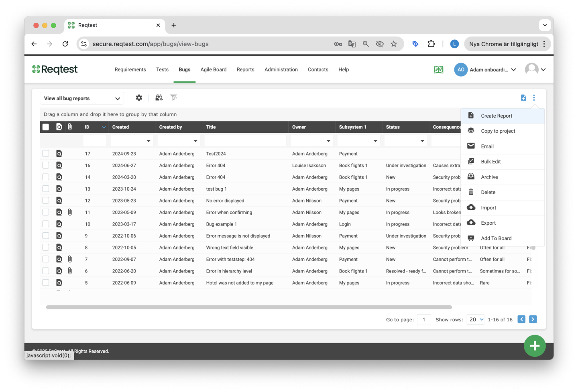Open the green book guide icon
Image resolution: width=578 pixels, height=392 pixels.
[x=438, y=70]
